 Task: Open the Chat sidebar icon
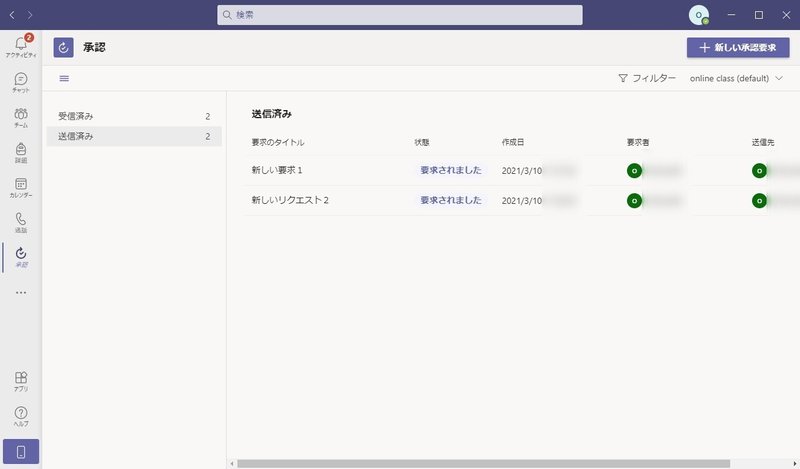(x=21, y=82)
